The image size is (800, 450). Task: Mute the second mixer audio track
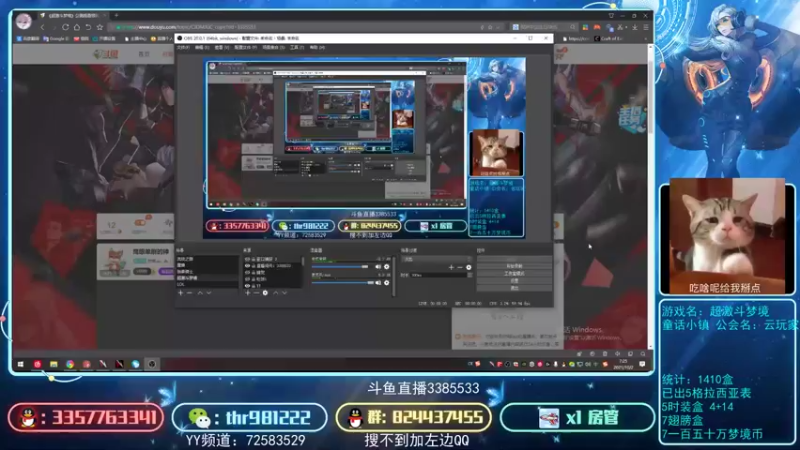coord(378,283)
